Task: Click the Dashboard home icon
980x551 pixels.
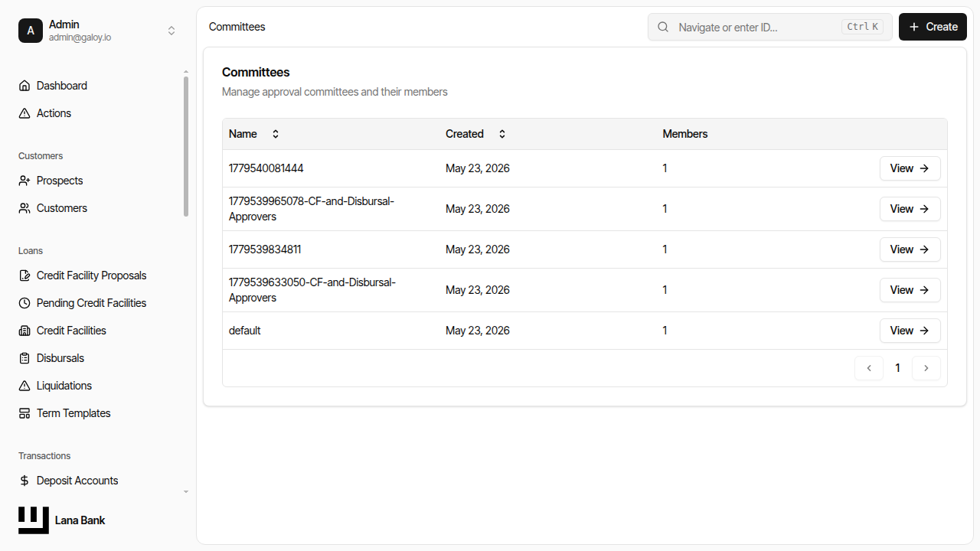Action: coord(24,86)
